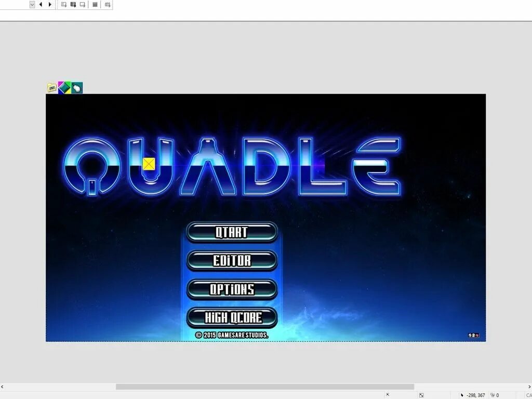Select the multicolored diamond object icon

tap(64, 87)
